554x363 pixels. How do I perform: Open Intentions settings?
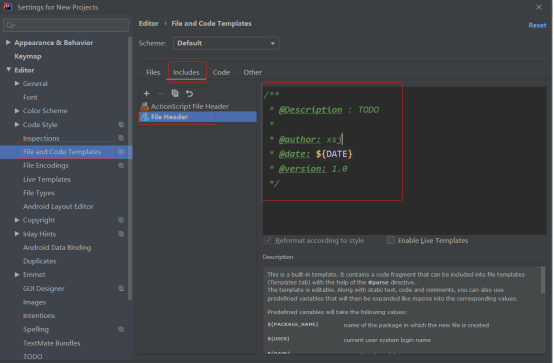tap(39, 316)
